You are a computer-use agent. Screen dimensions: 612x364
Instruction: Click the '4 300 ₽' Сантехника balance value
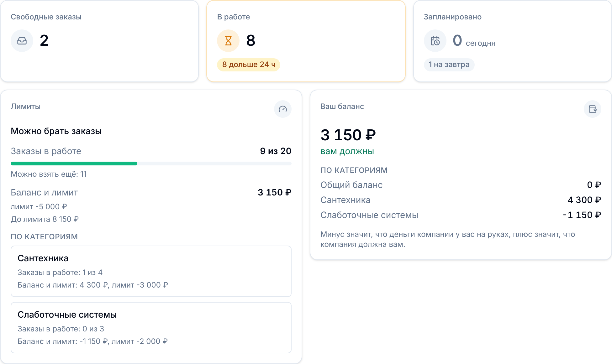coord(584,200)
